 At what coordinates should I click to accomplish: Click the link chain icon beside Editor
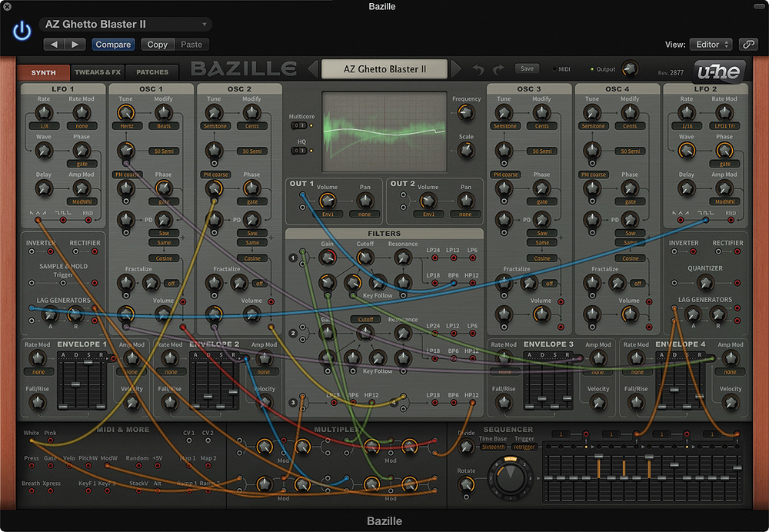(748, 45)
